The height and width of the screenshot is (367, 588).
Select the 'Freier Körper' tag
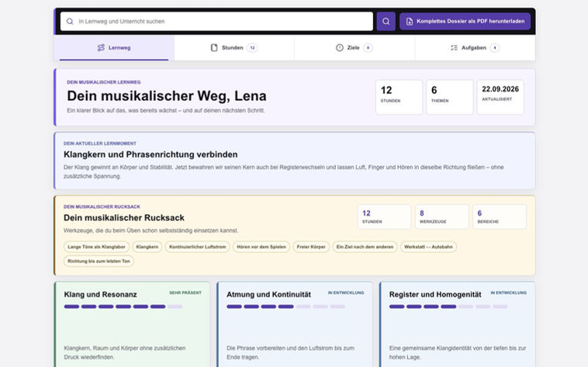311,247
